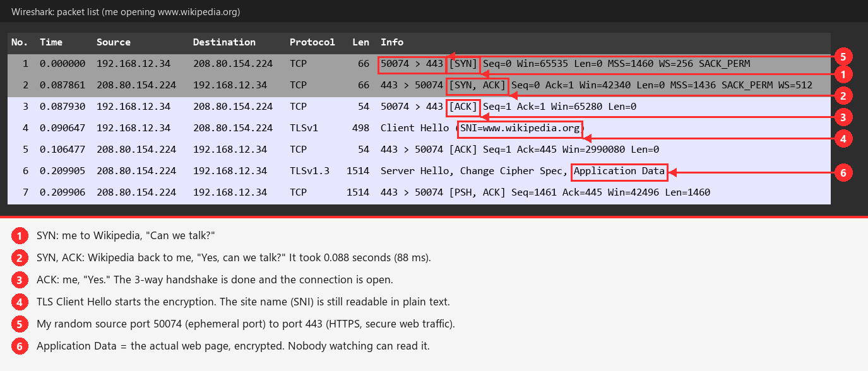868x371 pixels.
Task: Click destination 192.168.12.34 in packet 2 row
Action: [230, 85]
